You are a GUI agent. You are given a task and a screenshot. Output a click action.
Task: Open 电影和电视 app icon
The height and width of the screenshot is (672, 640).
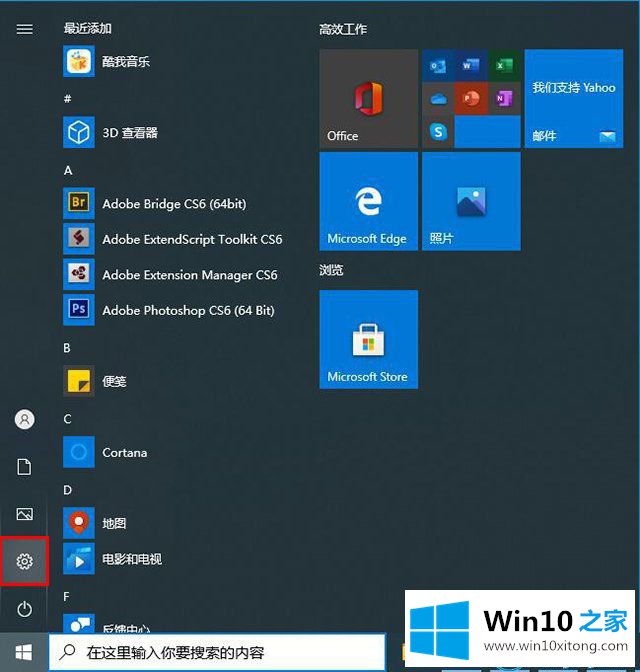79,558
